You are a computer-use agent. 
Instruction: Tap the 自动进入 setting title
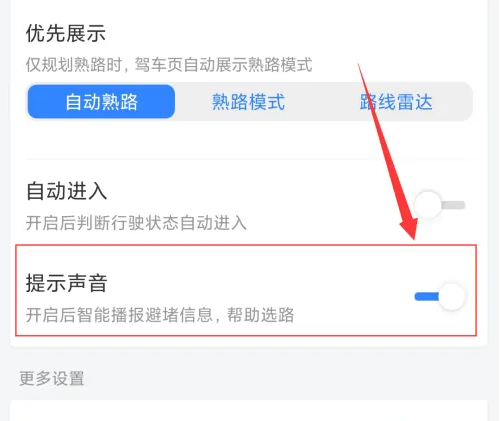(x=66, y=191)
